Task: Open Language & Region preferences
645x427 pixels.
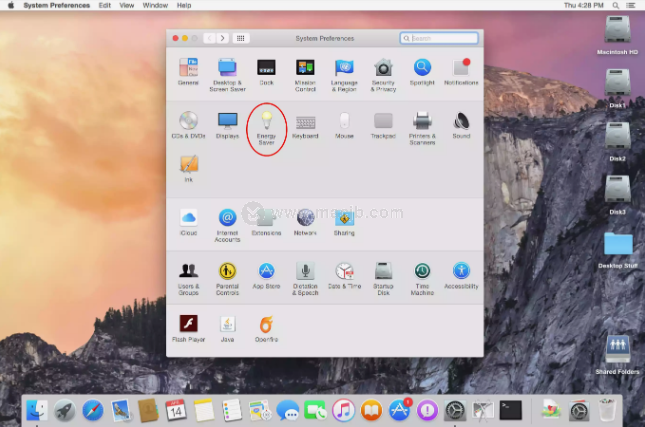Action: (x=344, y=74)
